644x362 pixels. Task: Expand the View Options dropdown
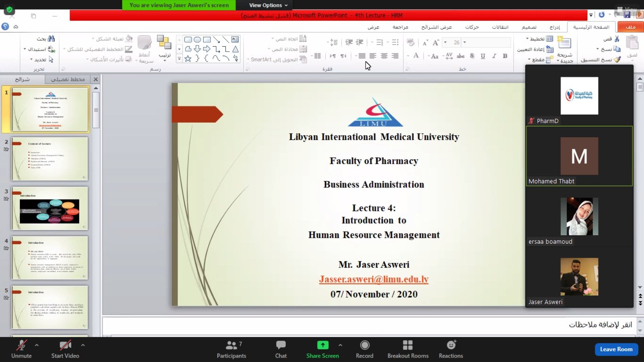(268, 5)
